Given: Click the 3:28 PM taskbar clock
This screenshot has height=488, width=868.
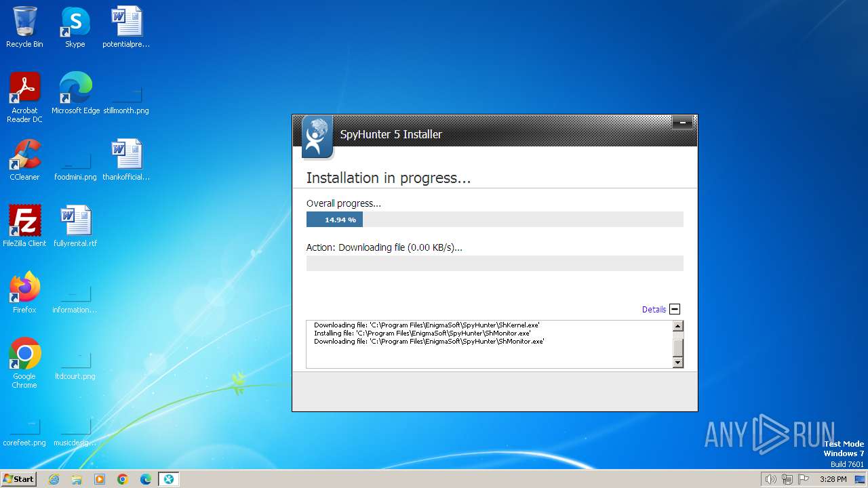Looking at the screenshot, I should 833,479.
